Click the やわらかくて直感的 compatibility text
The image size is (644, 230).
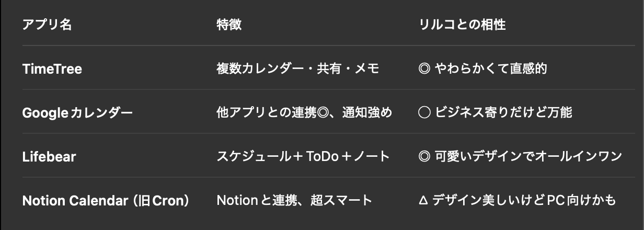[491, 69]
